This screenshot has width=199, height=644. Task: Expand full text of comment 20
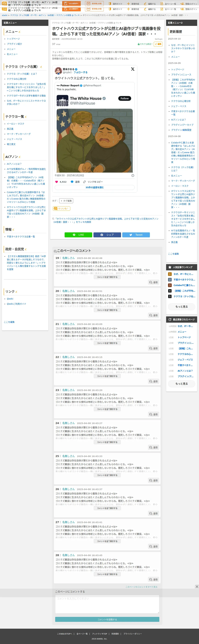(x=107, y=310)
